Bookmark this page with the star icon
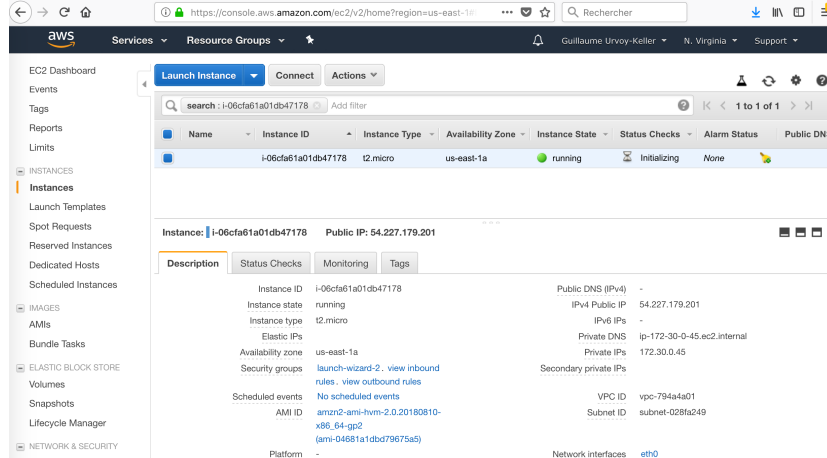827x458 pixels. pyautogui.click(x=545, y=12)
